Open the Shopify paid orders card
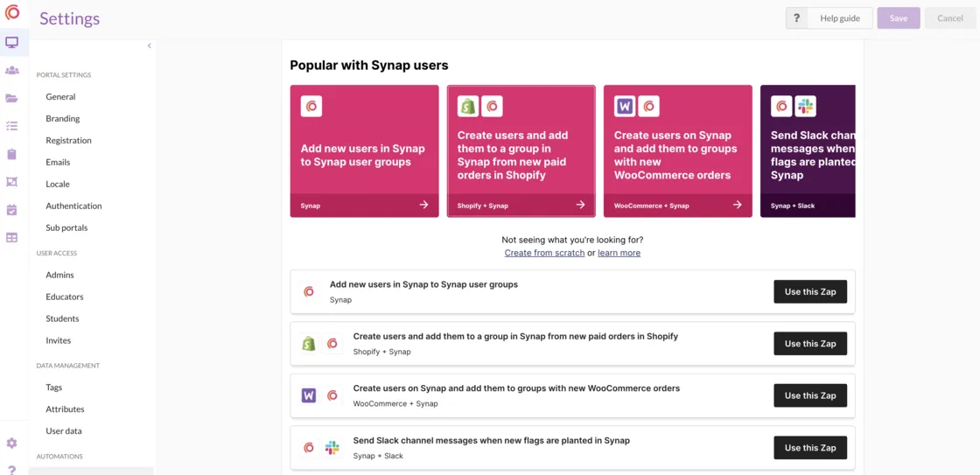980x475 pixels. (521, 151)
